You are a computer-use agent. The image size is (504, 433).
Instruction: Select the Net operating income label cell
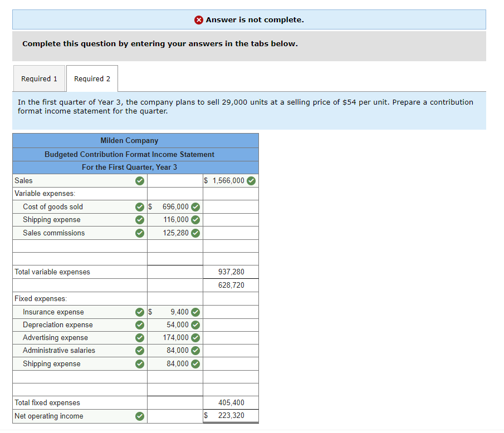click(80, 416)
